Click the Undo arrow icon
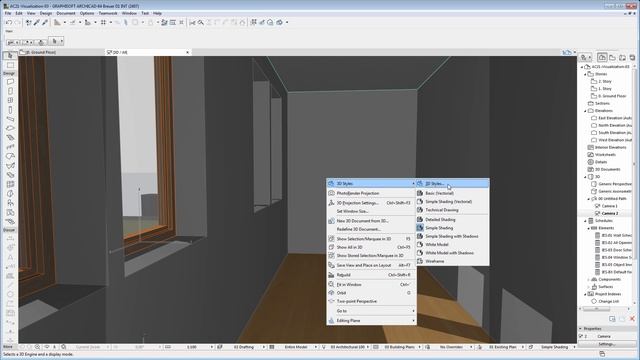 [9, 22]
